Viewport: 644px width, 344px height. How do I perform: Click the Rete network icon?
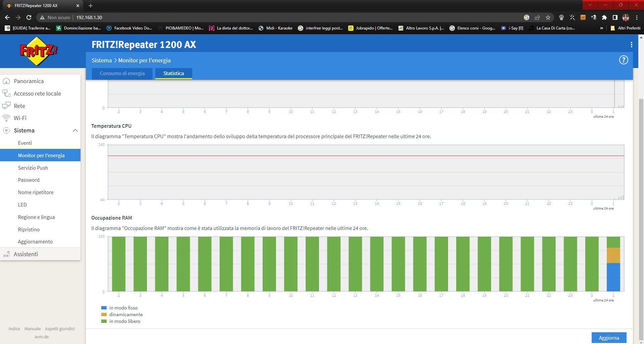[x=6, y=106]
